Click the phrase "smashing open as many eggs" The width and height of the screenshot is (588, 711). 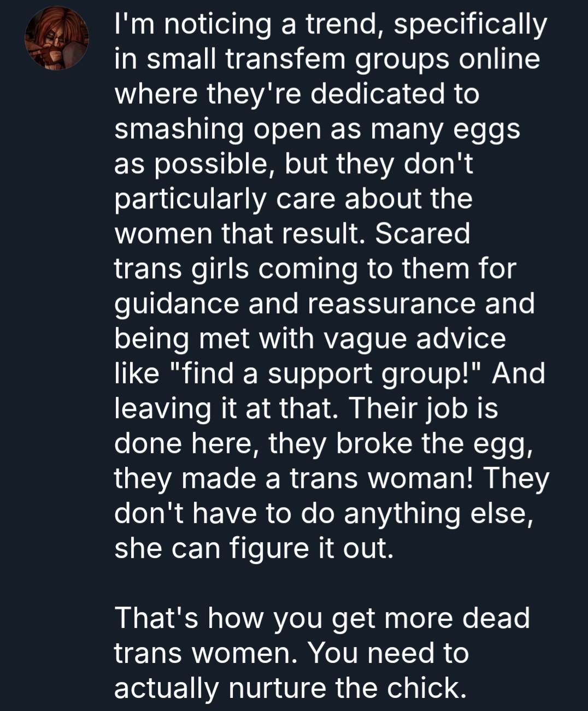pyautogui.click(x=317, y=130)
